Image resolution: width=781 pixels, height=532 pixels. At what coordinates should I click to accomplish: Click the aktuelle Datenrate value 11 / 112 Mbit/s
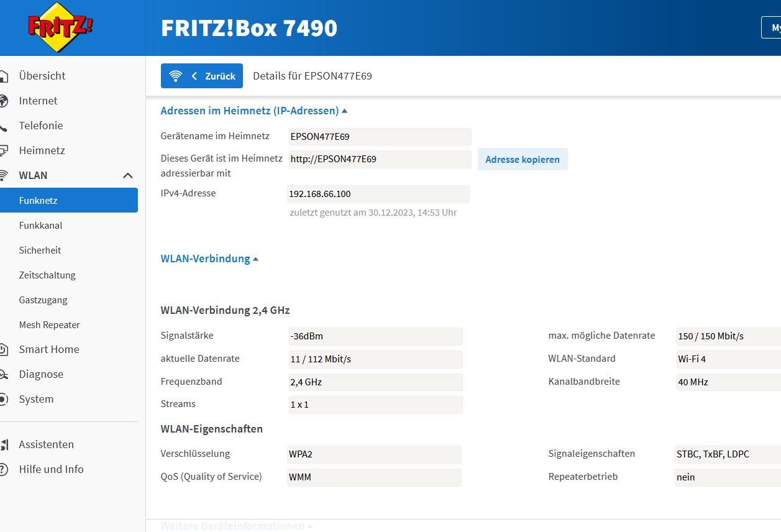point(375,359)
